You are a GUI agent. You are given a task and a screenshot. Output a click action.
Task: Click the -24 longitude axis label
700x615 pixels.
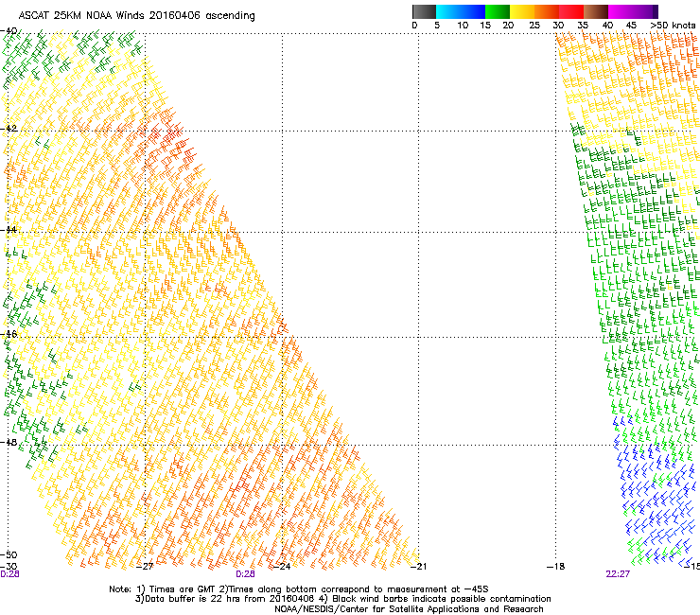(x=282, y=567)
